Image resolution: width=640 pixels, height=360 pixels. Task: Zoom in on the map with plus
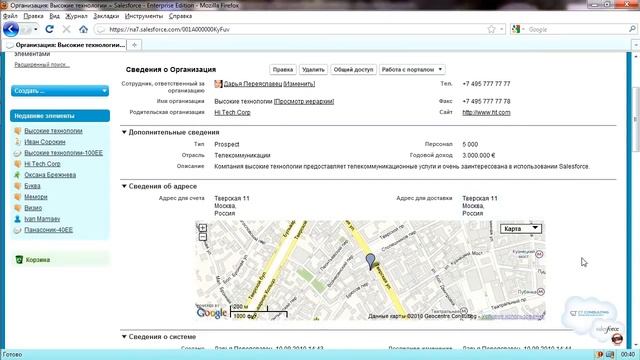point(203,228)
